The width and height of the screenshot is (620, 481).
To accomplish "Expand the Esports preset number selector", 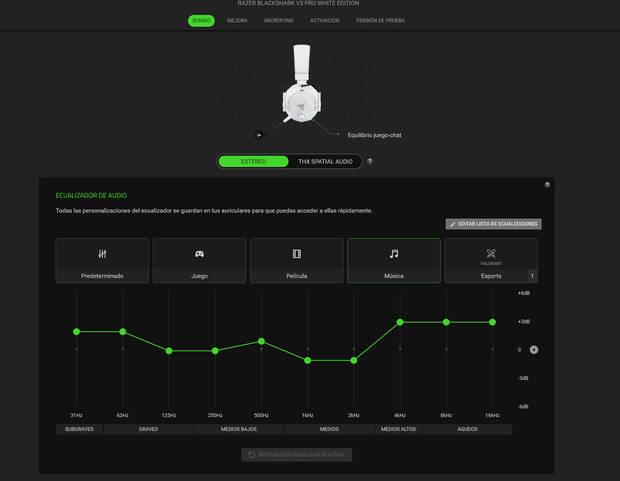I will click(x=532, y=275).
